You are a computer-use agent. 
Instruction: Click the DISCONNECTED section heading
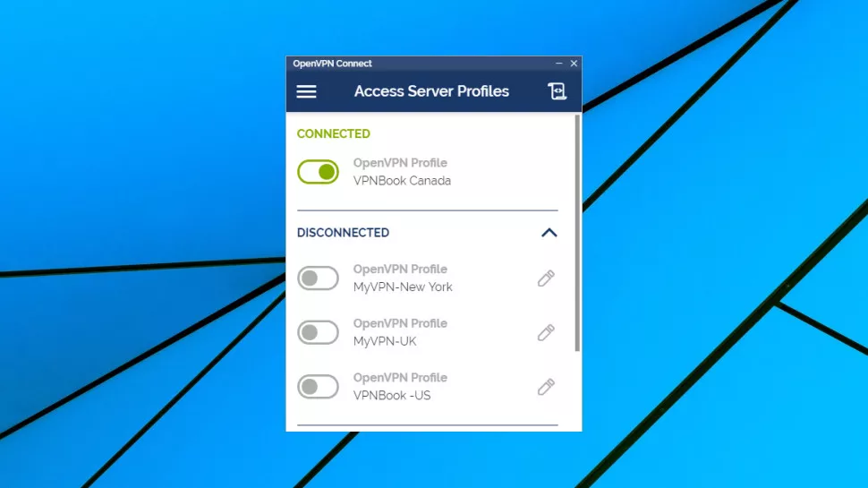pos(344,233)
